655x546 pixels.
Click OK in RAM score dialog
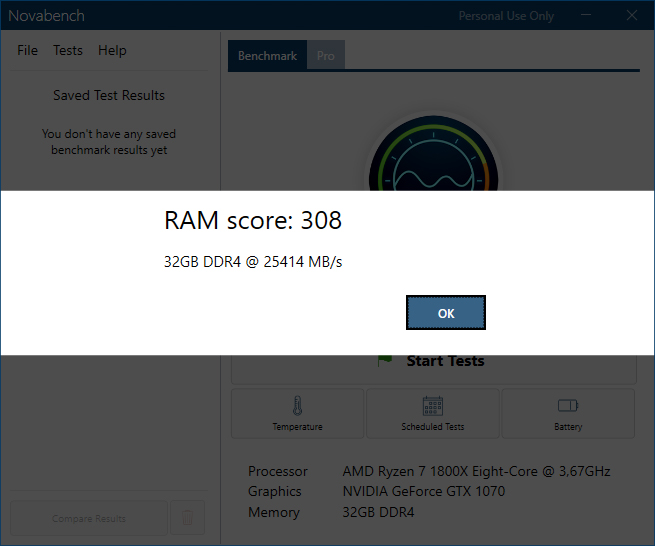pos(446,312)
